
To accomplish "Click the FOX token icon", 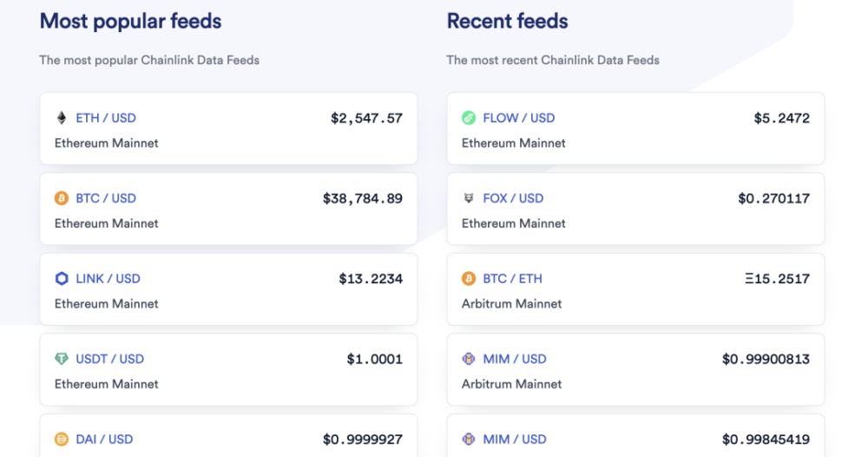I will coord(469,198).
